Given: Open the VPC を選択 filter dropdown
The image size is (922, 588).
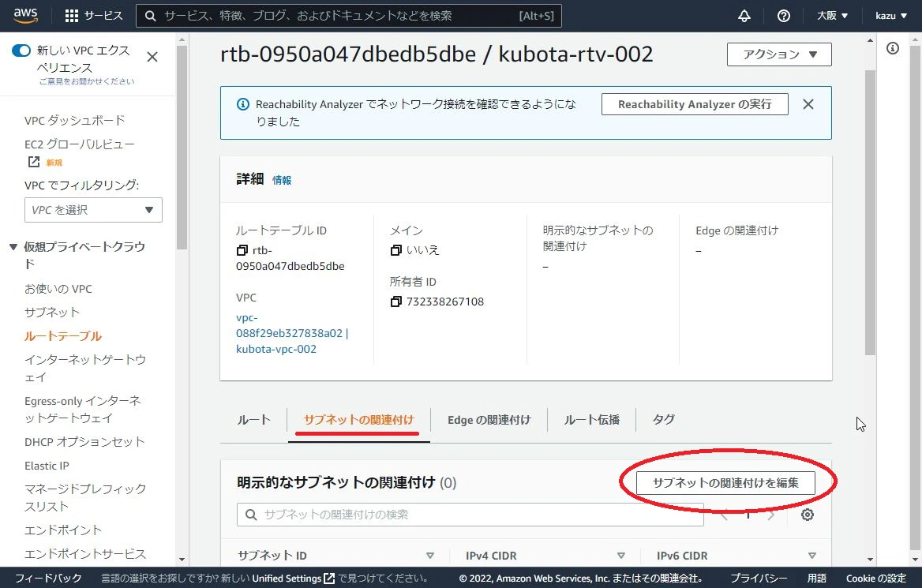Looking at the screenshot, I should pos(93,210).
